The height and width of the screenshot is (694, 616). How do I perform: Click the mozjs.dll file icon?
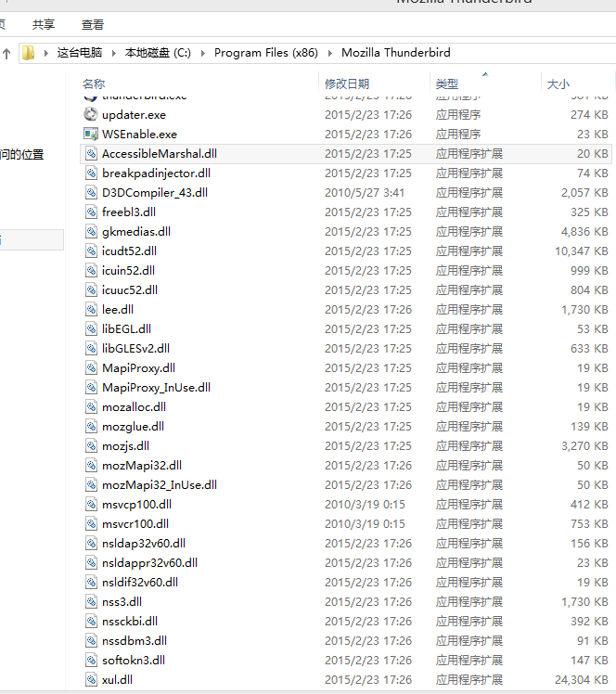pos(91,445)
